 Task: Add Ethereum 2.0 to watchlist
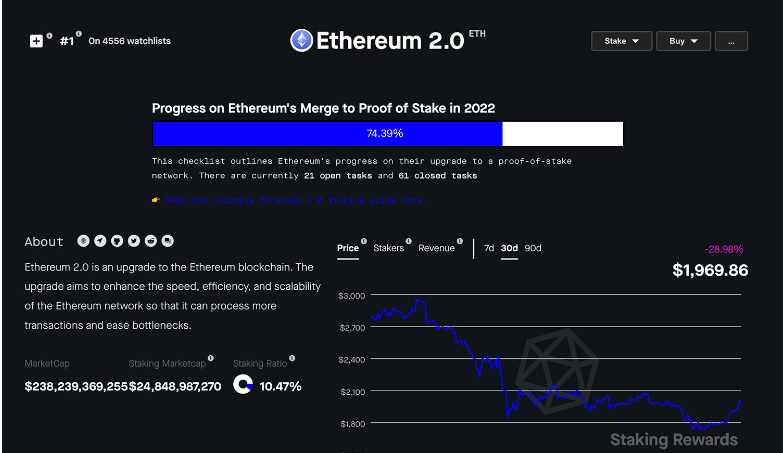37,41
